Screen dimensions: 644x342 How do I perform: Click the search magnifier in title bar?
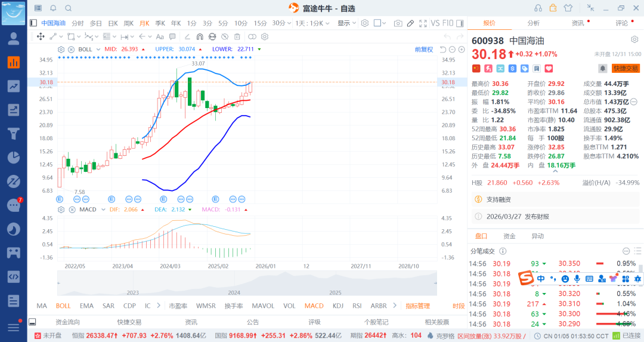click(69, 8)
